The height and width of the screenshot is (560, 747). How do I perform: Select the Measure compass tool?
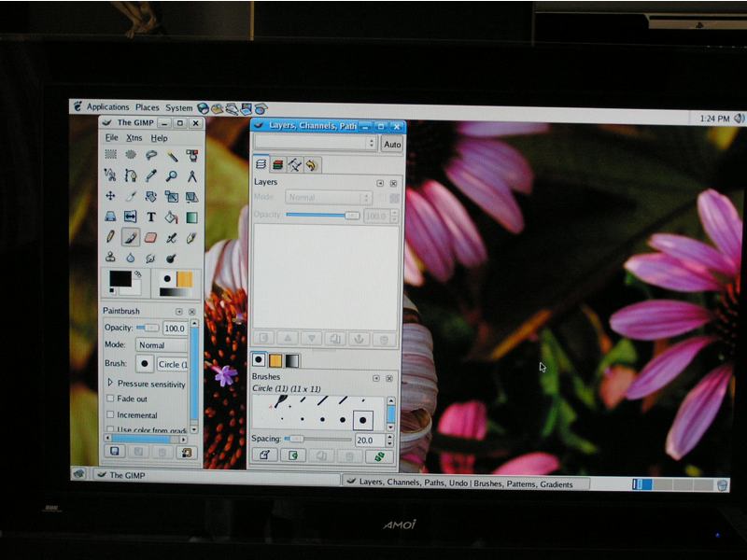click(x=192, y=176)
